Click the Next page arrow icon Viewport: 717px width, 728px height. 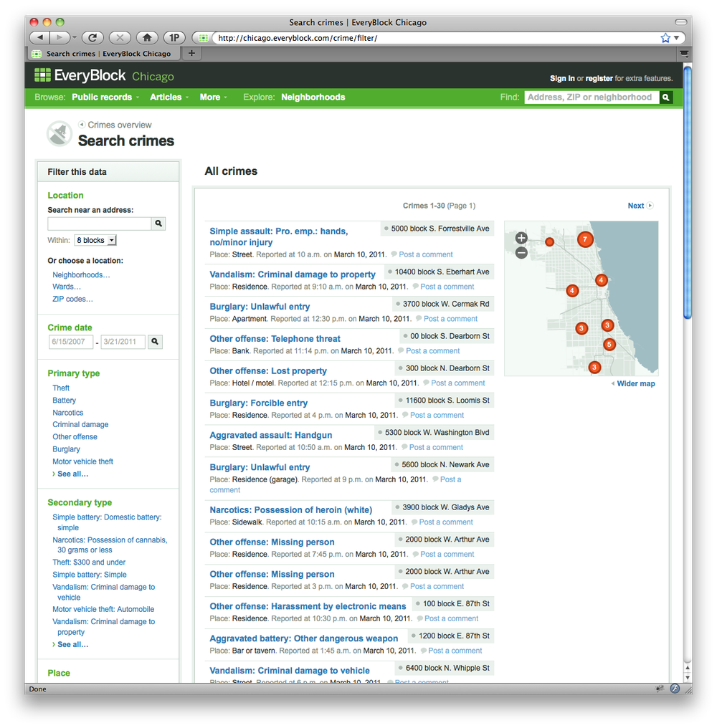650,206
